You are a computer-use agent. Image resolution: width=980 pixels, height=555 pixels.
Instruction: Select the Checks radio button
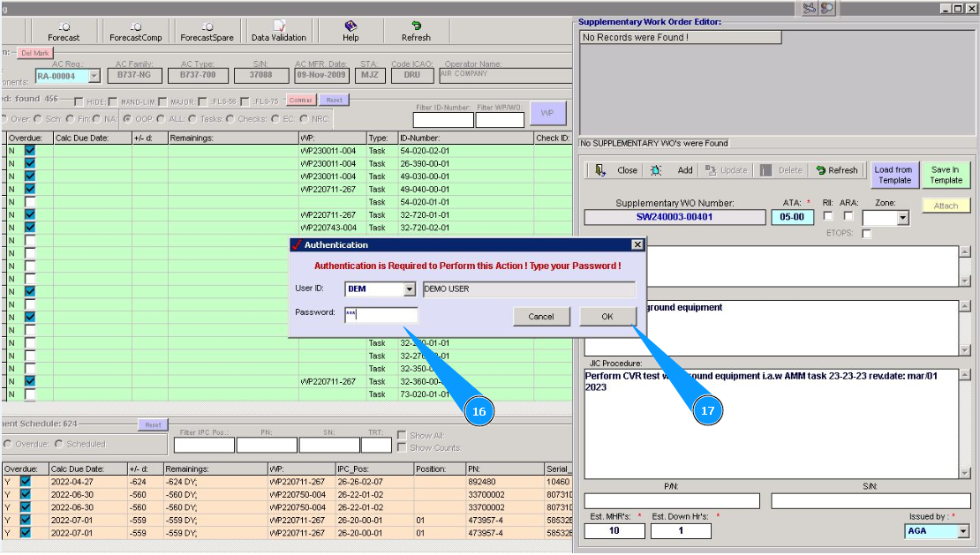230,119
